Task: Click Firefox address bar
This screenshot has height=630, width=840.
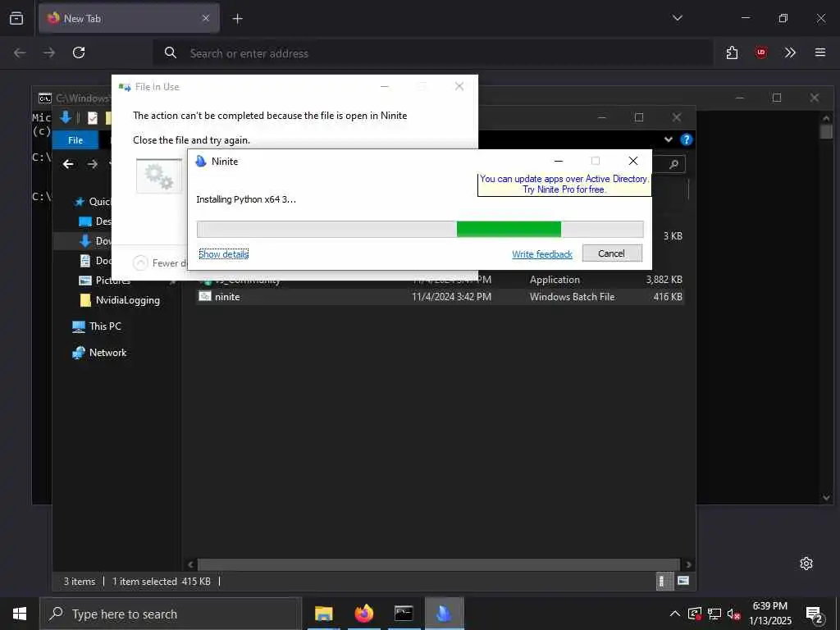Action: (433, 53)
